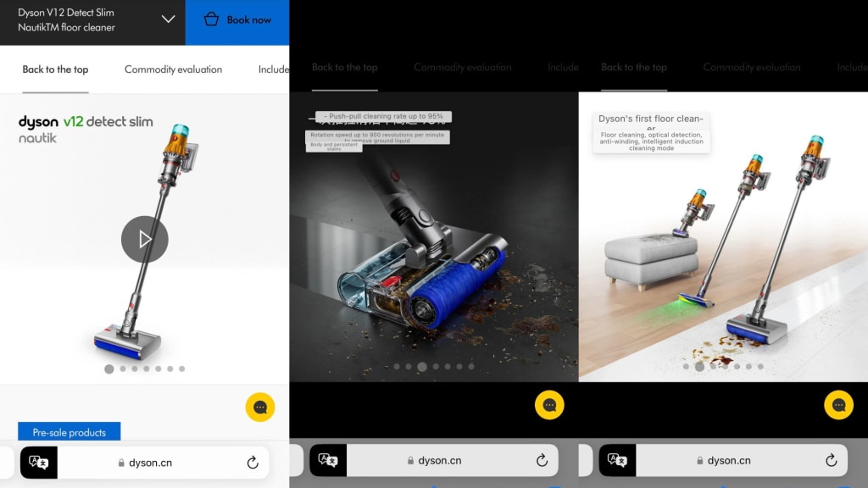Open the yellow chat bubble in the left screen
868x488 pixels.
click(260, 407)
